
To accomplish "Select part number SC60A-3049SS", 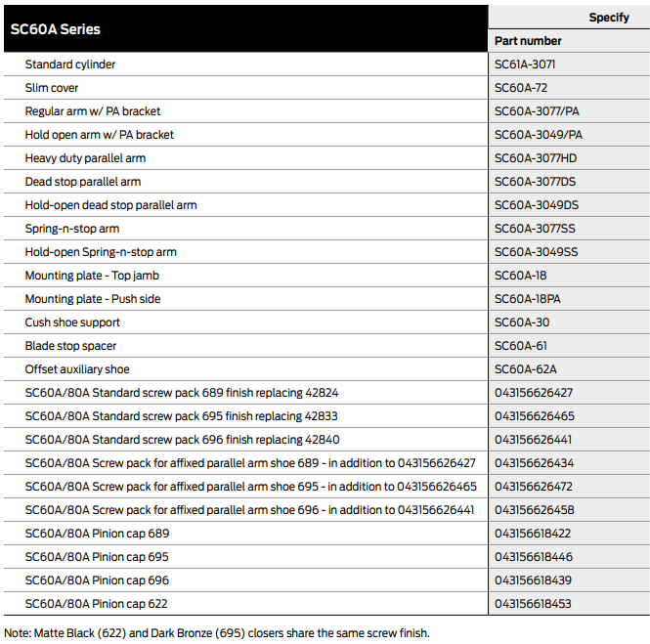I will tap(536, 252).
